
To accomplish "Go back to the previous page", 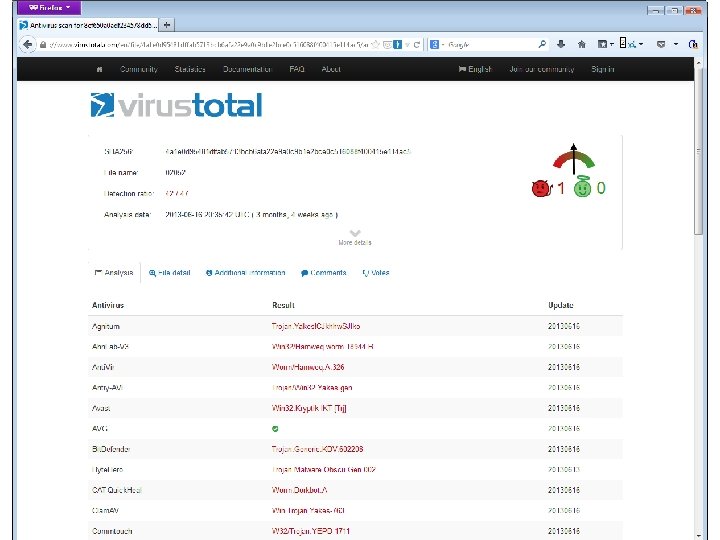I will 28,45.
